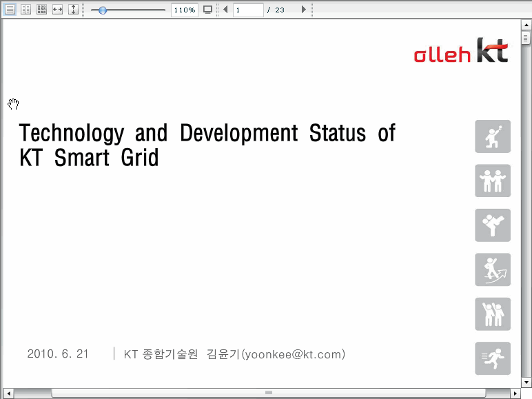532x399 pixels.
Task: Click horizontal scrollbar right arrow
Action: click(515, 393)
